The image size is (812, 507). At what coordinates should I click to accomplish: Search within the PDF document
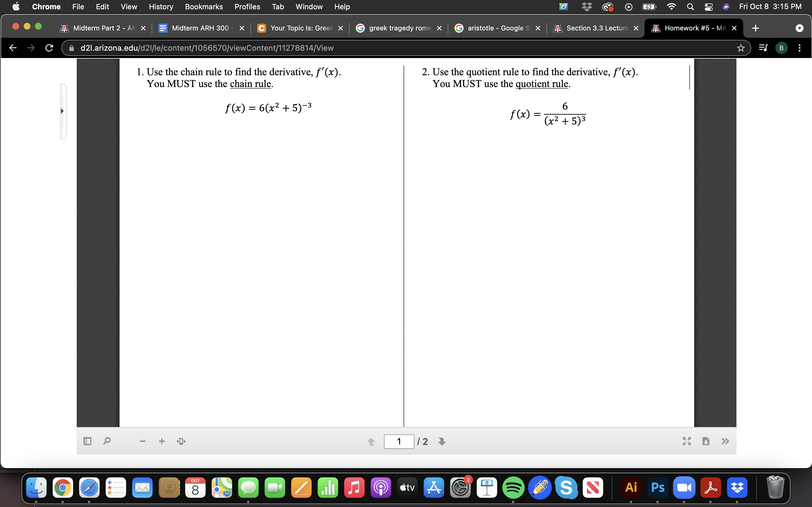tap(106, 441)
